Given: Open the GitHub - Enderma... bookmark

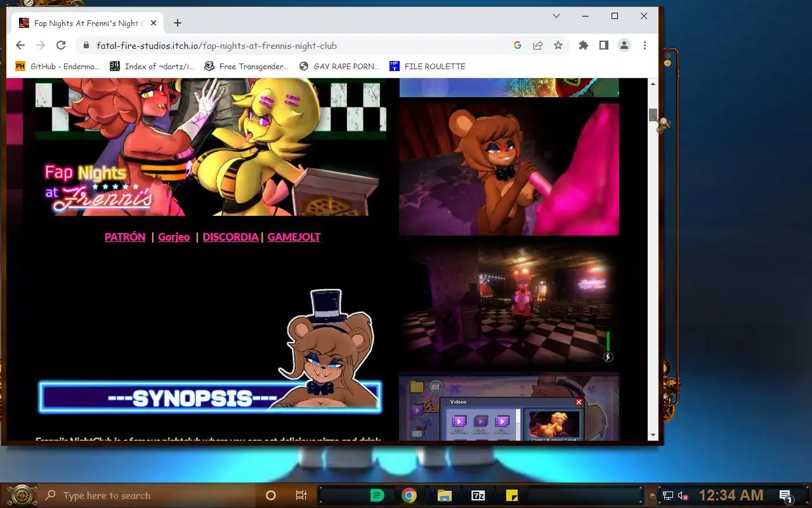Looking at the screenshot, I should click(x=57, y=66).
